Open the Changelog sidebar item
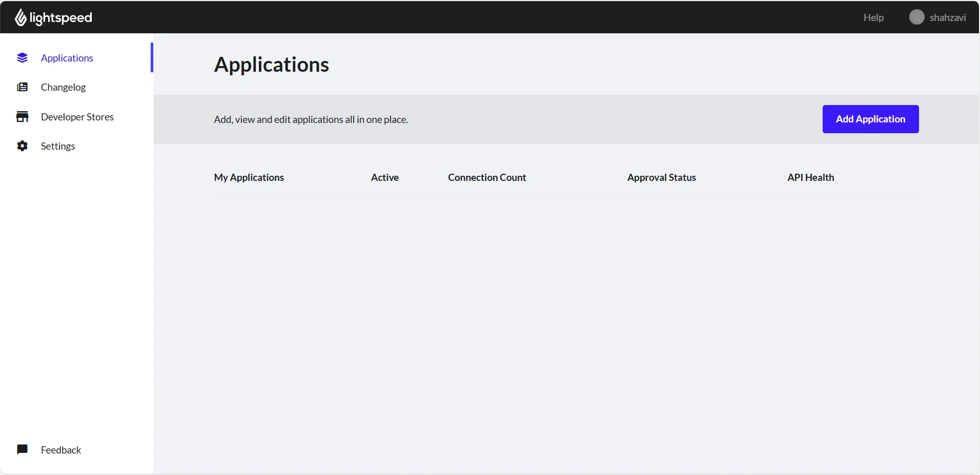 coord(76,87)
